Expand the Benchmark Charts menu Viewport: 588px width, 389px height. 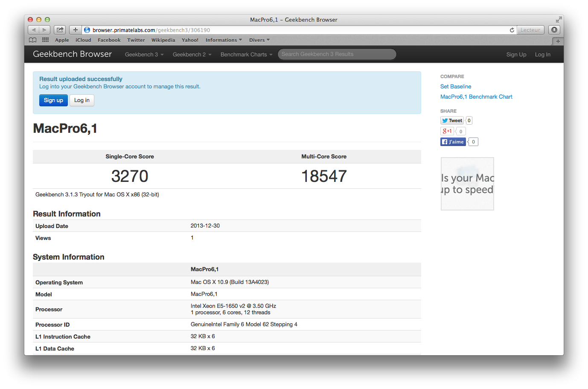pyautogui.click(x=246, y=54)
